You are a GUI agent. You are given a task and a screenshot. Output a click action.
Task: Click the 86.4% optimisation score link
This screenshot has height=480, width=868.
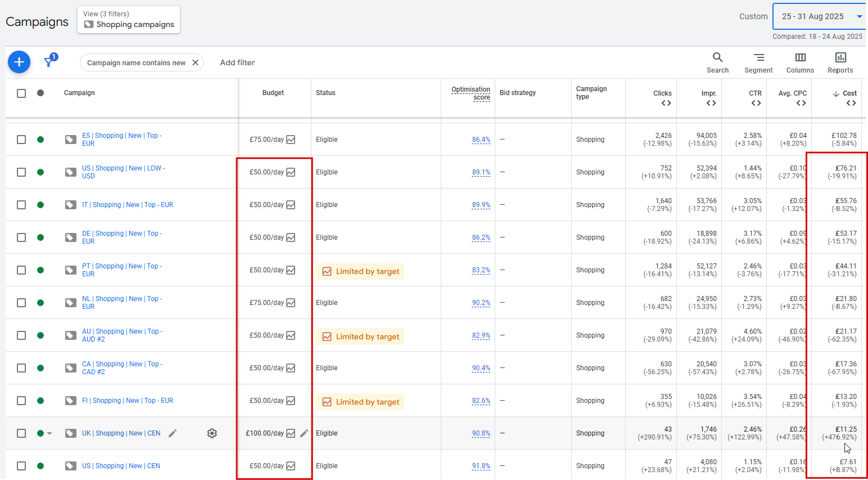click(481, 140)
